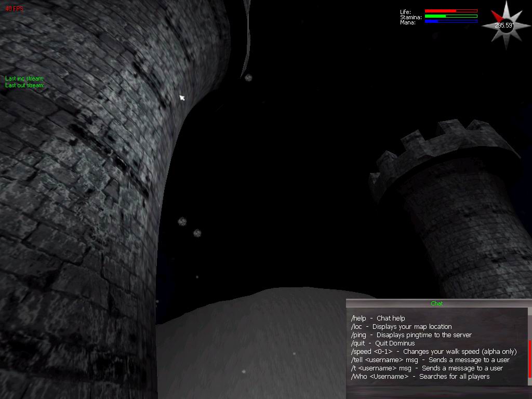Click the red compass needle pointer

tap(497, 17)
